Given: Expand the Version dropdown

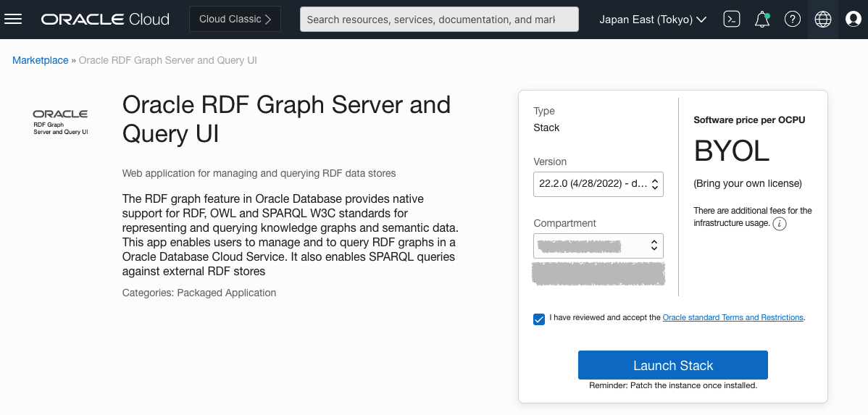Looking at the screenshot, I should point(598,184).
